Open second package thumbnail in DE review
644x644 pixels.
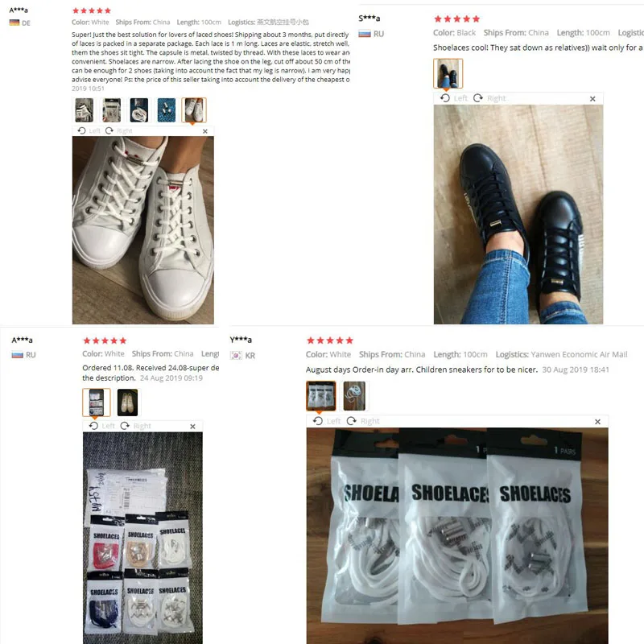click(x=112, y=110)
